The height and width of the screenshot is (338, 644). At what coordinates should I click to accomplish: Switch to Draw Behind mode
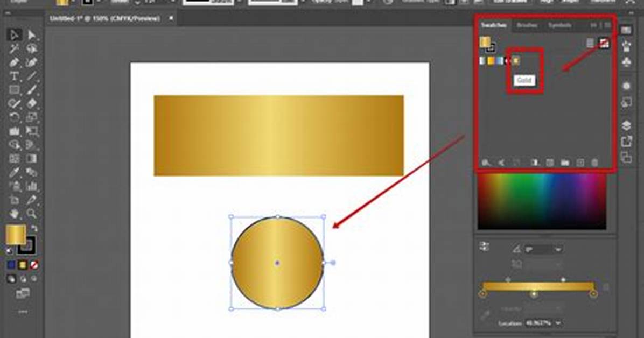coord(23,279)
